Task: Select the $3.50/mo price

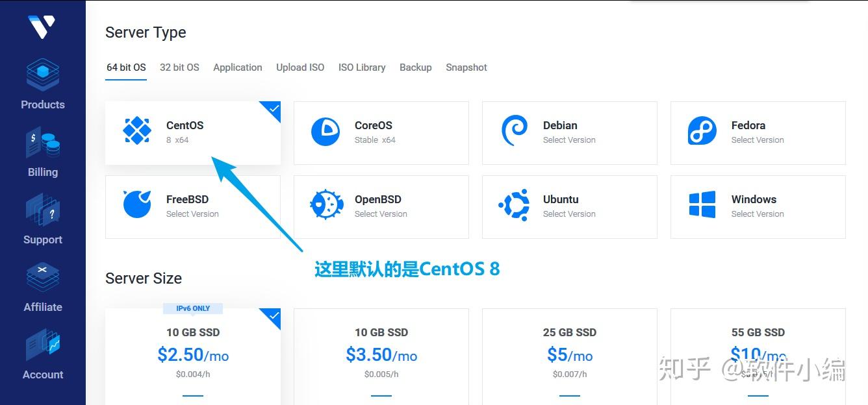Action: pyautogui.click(x=381, y=355)
